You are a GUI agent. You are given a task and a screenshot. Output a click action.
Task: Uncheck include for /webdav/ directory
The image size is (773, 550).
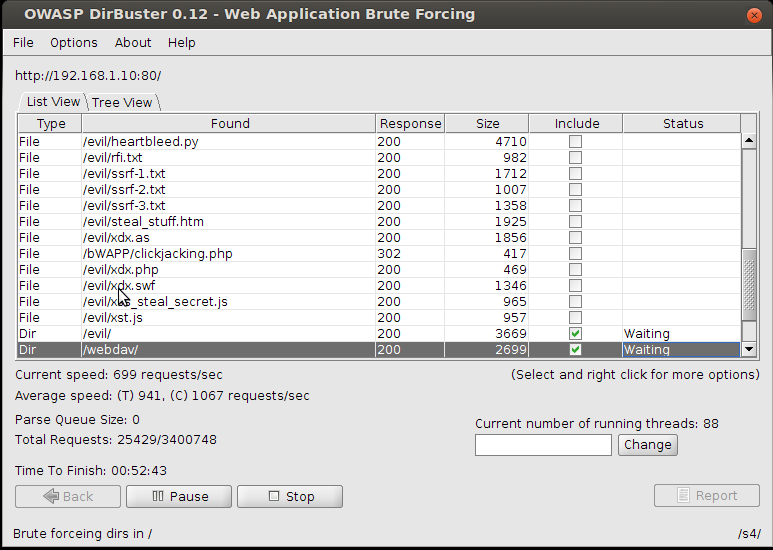[x=575, y=350]
